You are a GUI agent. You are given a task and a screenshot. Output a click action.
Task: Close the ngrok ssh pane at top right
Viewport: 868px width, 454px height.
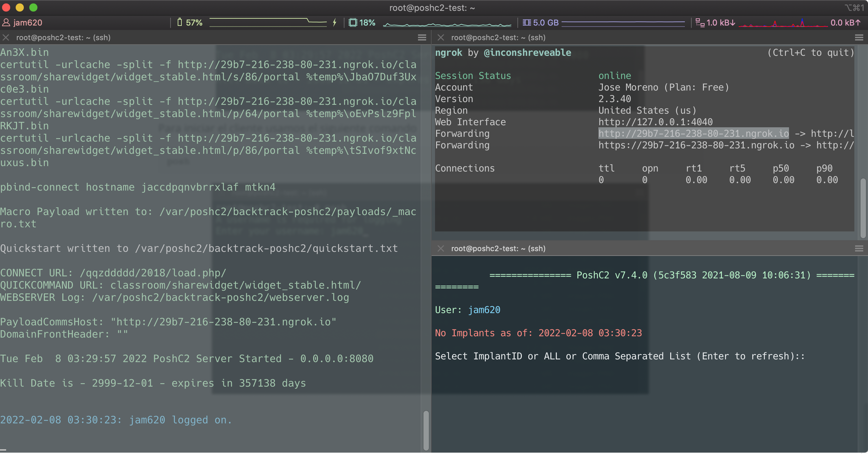(441, 37)
